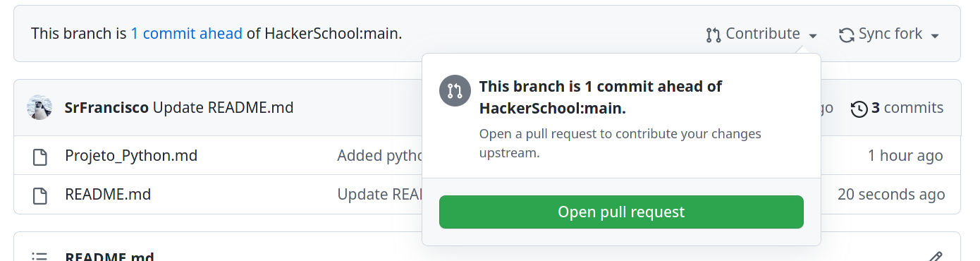Follow the 1 commit ahead link
This screenshot has height=261, width=980.
pos(186,33)
